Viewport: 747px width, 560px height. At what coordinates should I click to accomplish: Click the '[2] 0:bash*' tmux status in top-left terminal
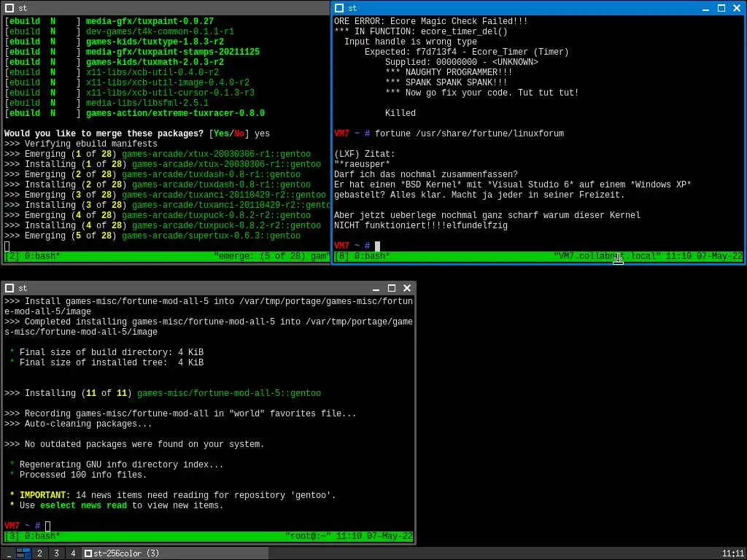tap(32, 256)
